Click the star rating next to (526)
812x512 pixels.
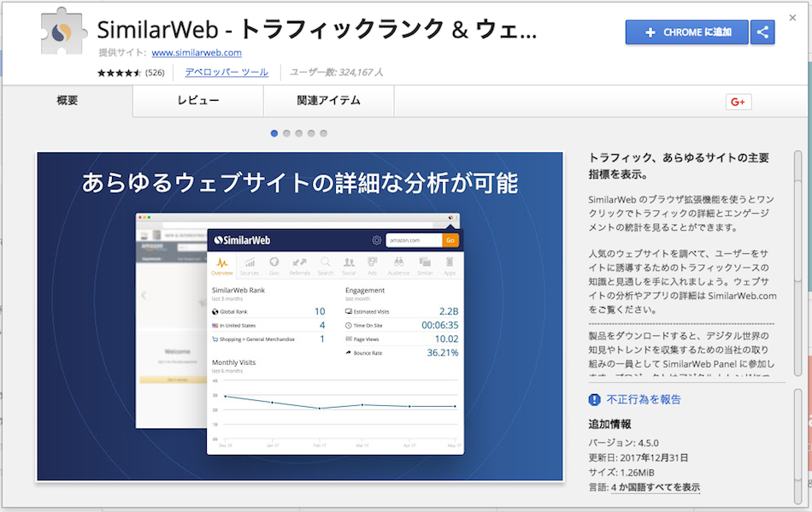(119, 73)
